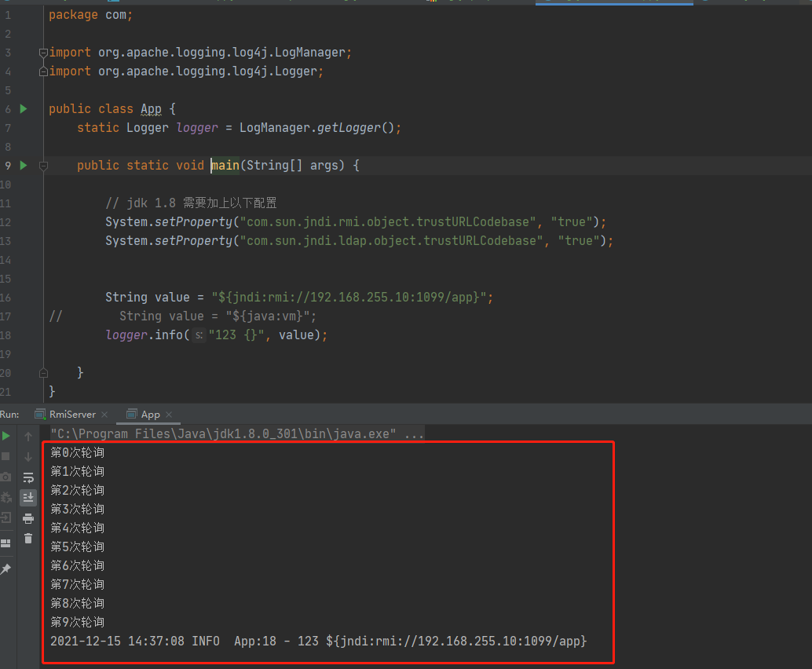Click the '第3次轮询' console line
Viewport: 812px width, 669px height.
(x=77, y=509)
